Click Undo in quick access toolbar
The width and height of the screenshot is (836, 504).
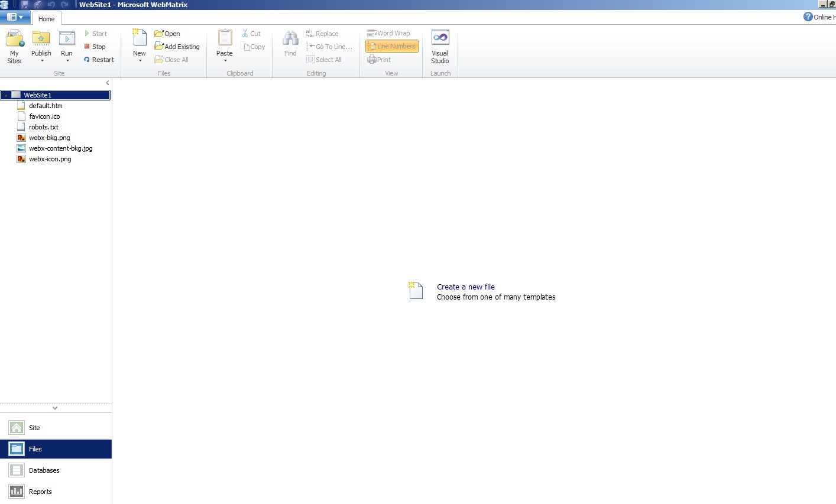coord(51,4)
